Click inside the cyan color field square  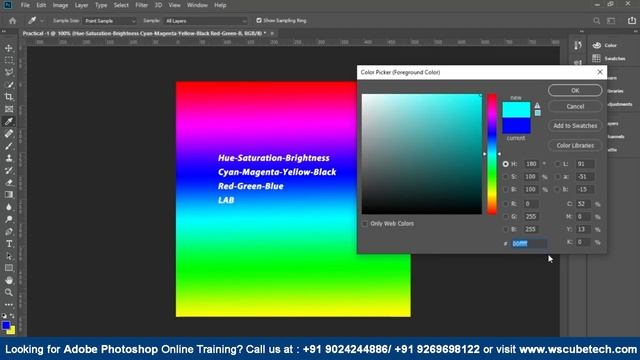click(x=422, y=154)
